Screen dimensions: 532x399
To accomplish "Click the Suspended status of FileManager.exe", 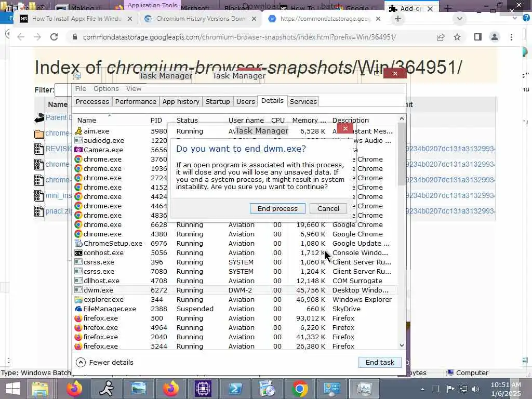I will coord(195,309).
